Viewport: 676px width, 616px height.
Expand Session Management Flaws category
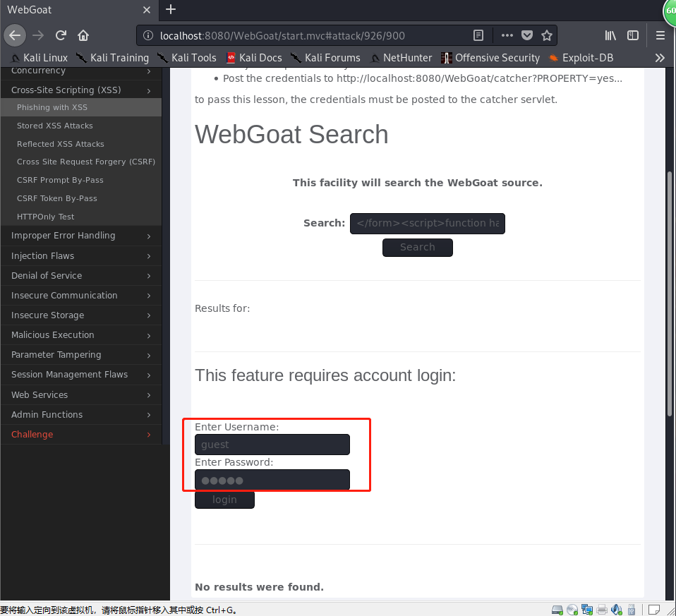pos(81,375)
